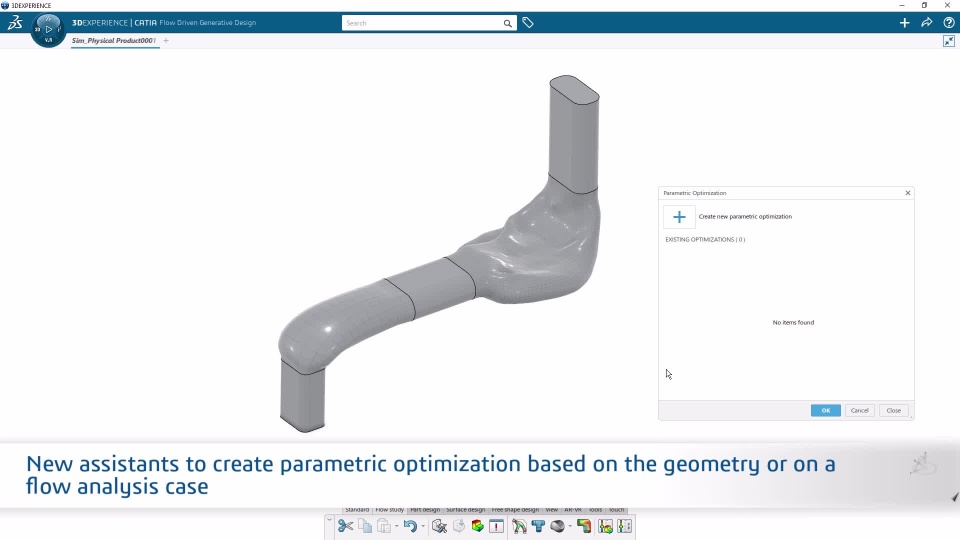Switch to the Tools tab

[x=596, y=509]
